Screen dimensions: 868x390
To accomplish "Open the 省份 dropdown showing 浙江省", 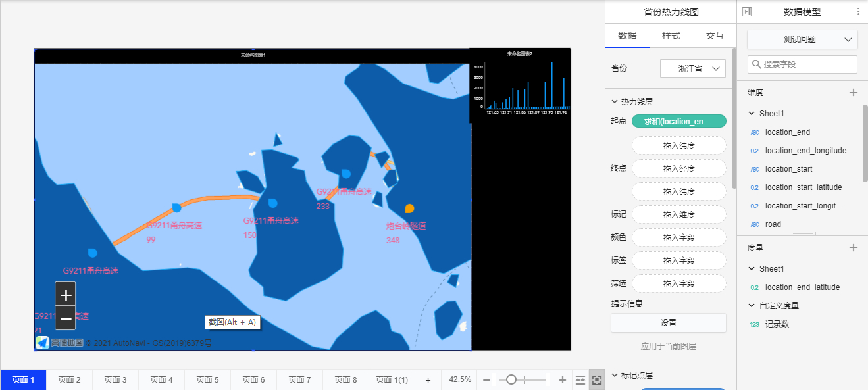I will point(692,68).
